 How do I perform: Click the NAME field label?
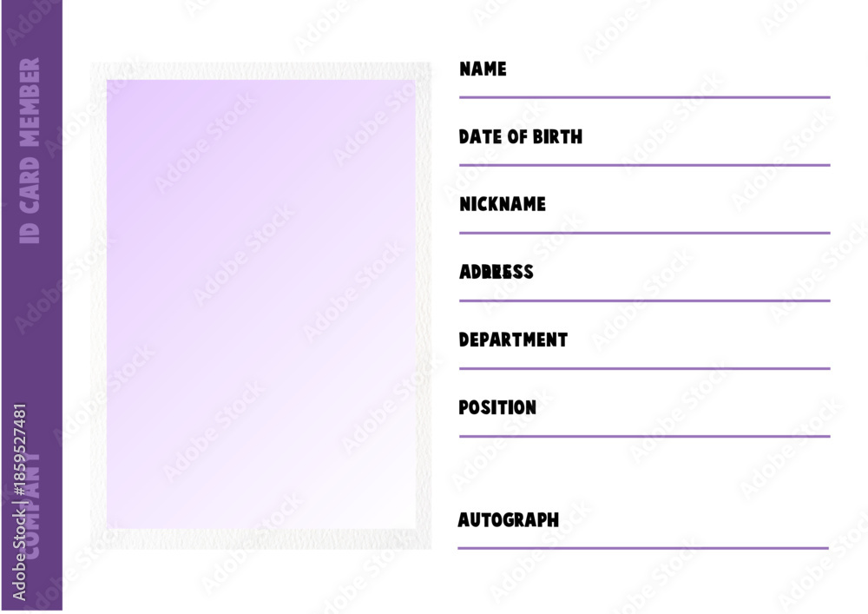[483, 69]
